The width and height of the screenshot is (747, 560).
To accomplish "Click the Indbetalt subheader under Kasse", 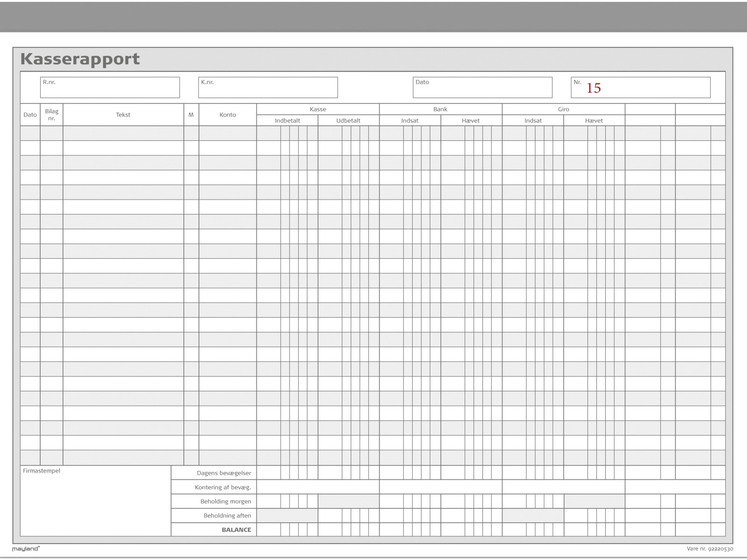I will click(x=287, y=120).
